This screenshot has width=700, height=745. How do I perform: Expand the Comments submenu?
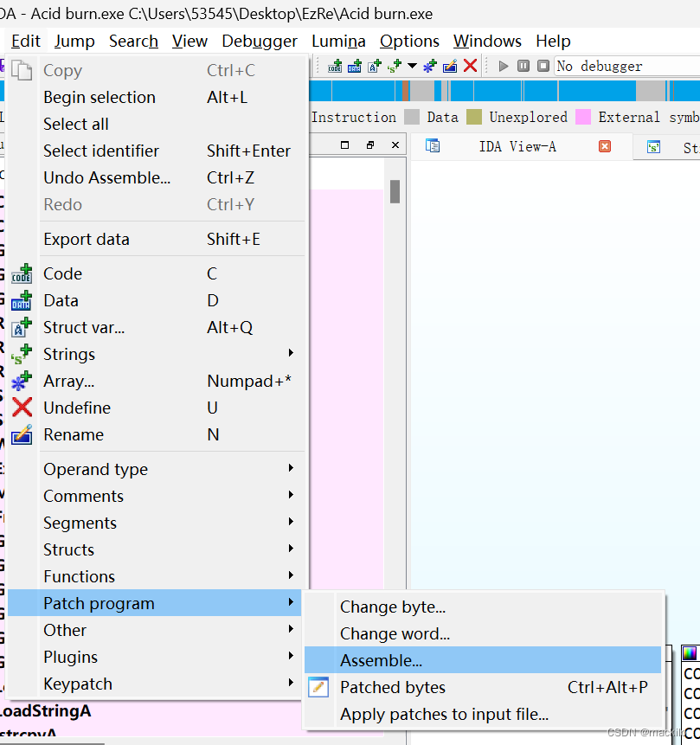(x=155, y=496)
